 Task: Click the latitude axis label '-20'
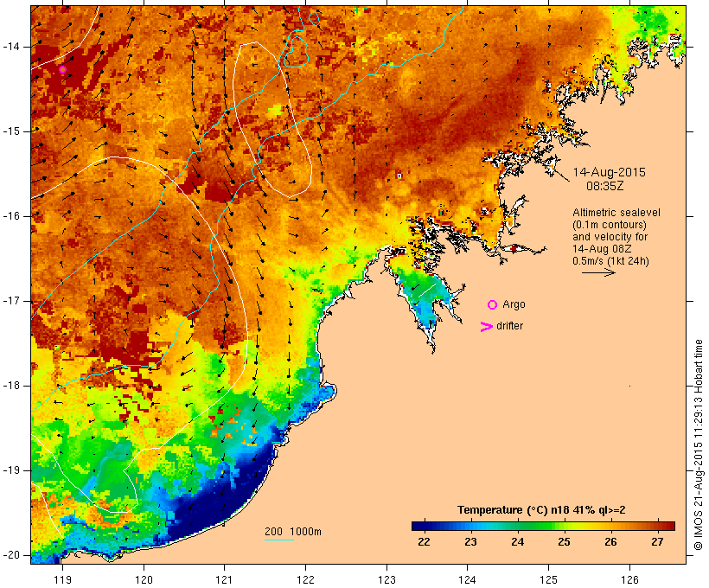[x=11, y=555]
